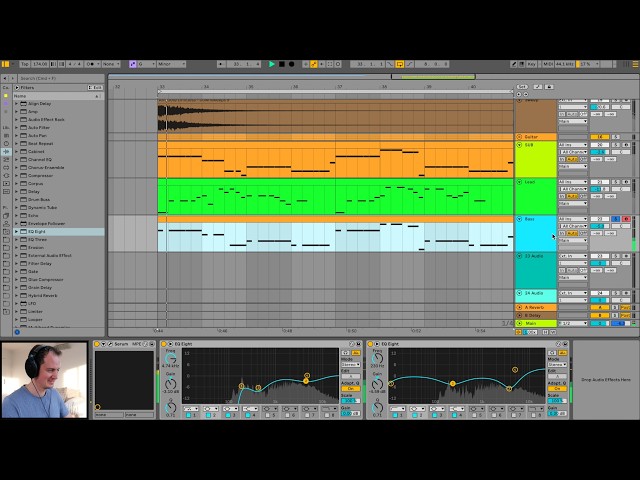The image size is (640, 480).
Task: Toggle the yellow Loop switch
Action: pos(400,64)
